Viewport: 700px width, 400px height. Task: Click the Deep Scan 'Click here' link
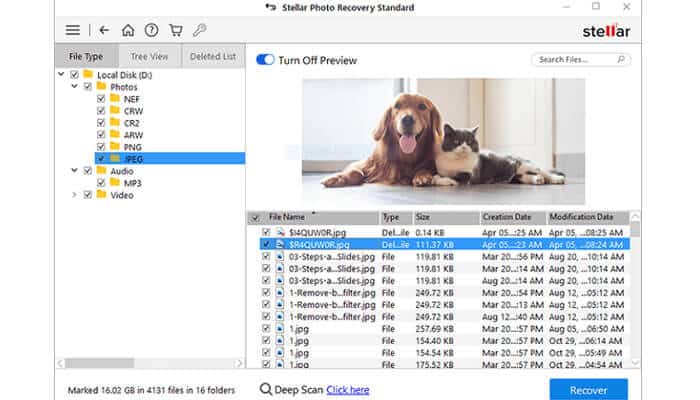(347, 390)
